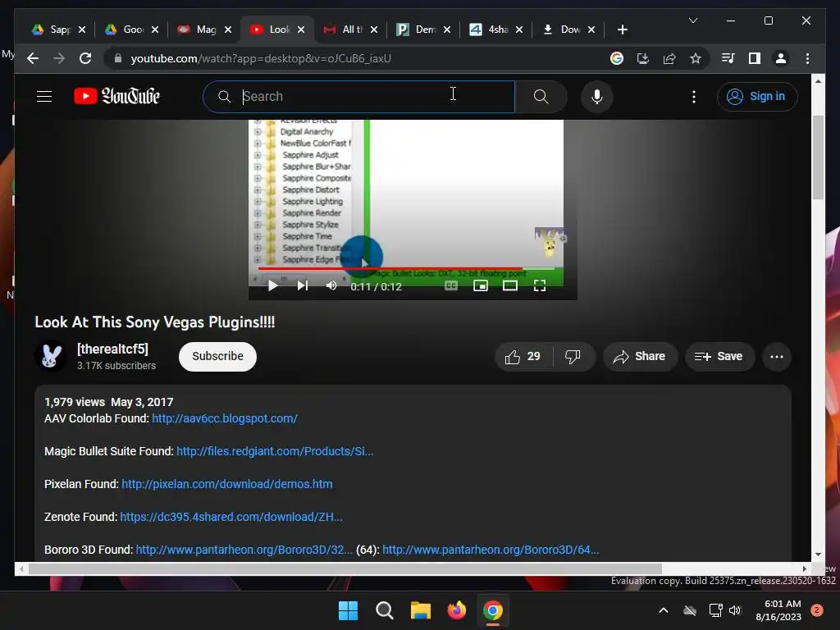Viewport: 840px width, 630px height.
Task: Open taskbar Search
Action: (x=384, y=610)
